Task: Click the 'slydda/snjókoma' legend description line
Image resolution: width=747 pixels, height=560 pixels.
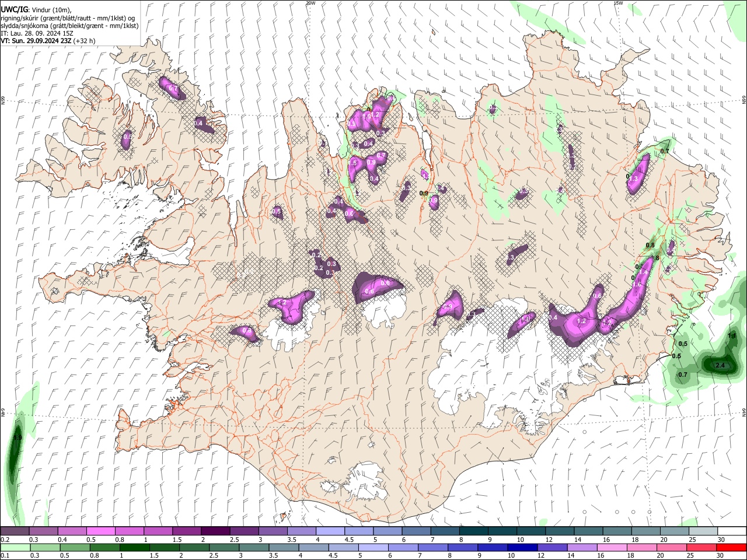Action: (69, 26)
